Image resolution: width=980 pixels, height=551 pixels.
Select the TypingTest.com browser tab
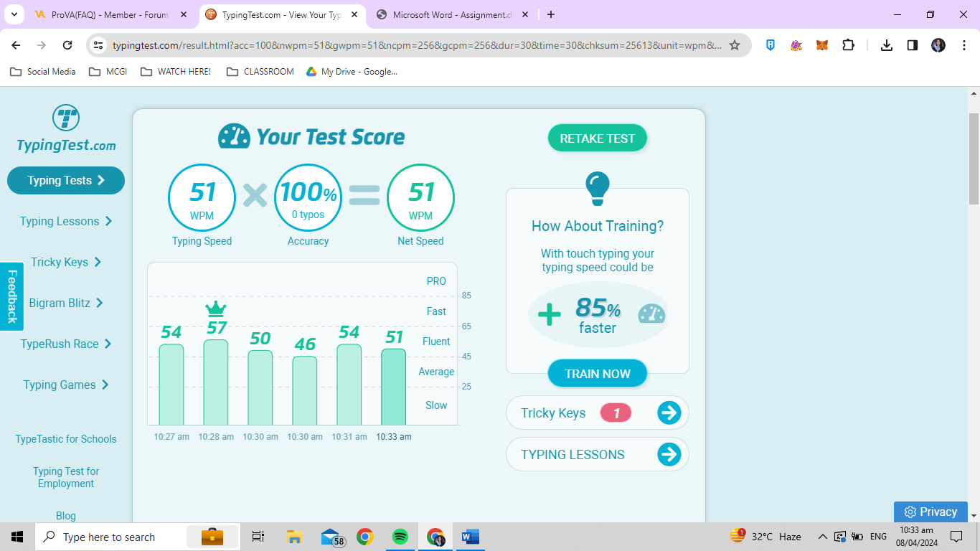click(x=282, y=14)
